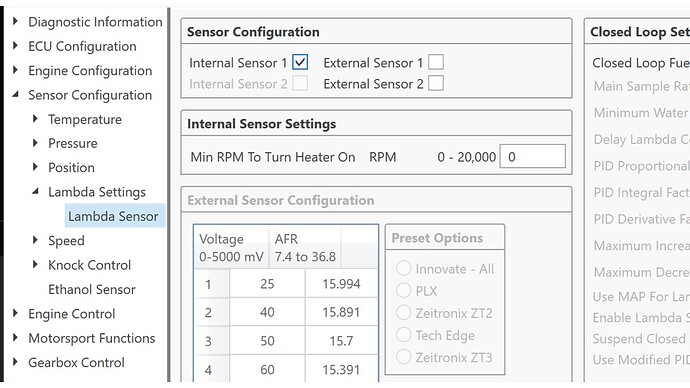Select Lambda Settings in the tree
This screenshot has width=690, height=388.
pos(97,192)
